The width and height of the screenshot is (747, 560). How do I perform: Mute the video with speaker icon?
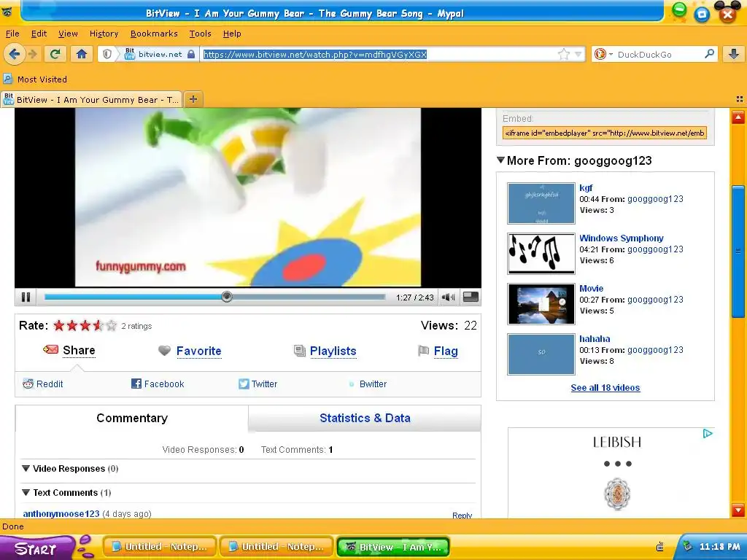tap(448, 297)
